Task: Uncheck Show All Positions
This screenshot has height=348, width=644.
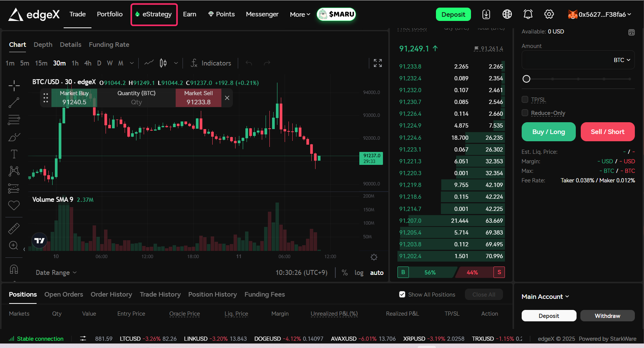Action: 402,294
